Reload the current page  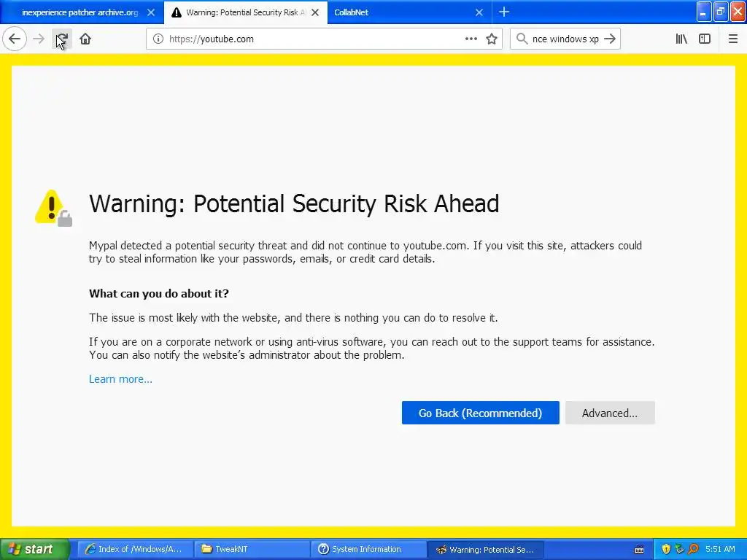tap(62, 39)
